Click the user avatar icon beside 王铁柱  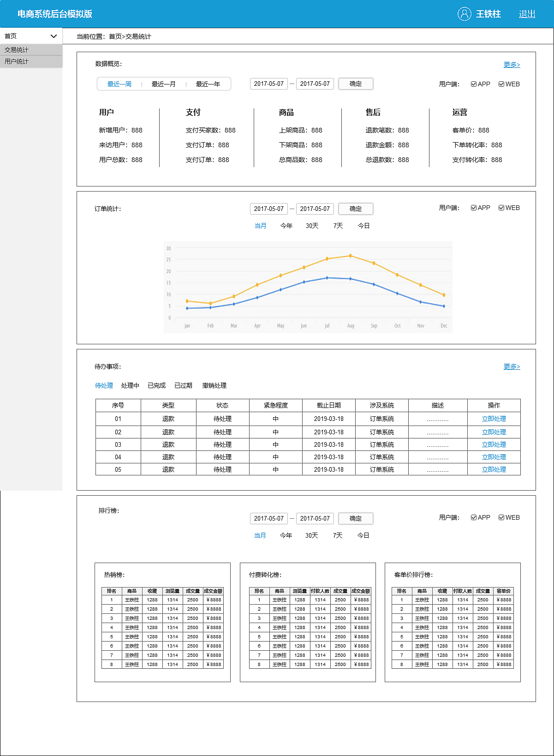tap(464, 14)
